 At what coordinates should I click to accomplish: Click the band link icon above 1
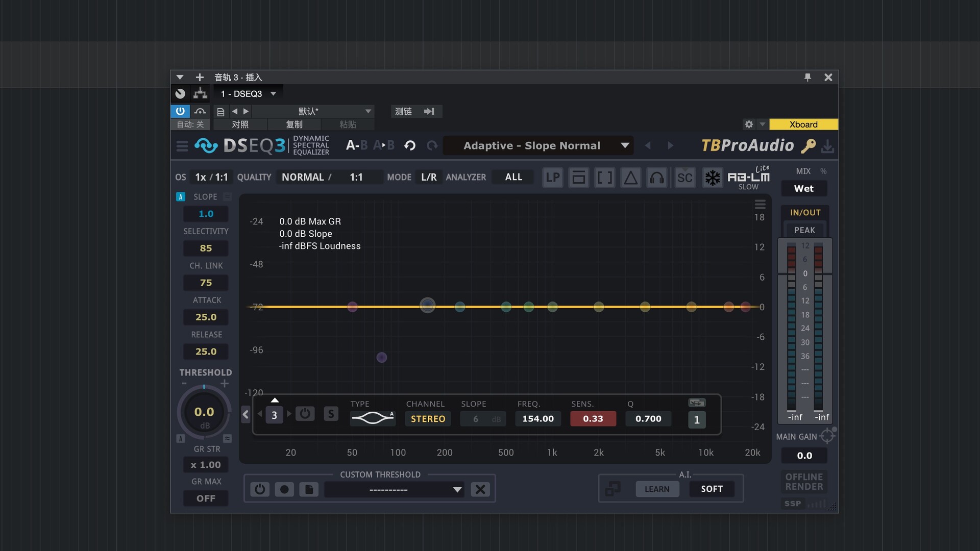point(697,403)
